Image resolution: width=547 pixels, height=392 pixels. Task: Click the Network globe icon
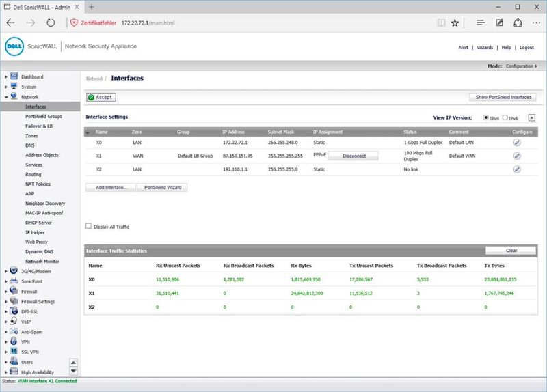pos(14,96)
